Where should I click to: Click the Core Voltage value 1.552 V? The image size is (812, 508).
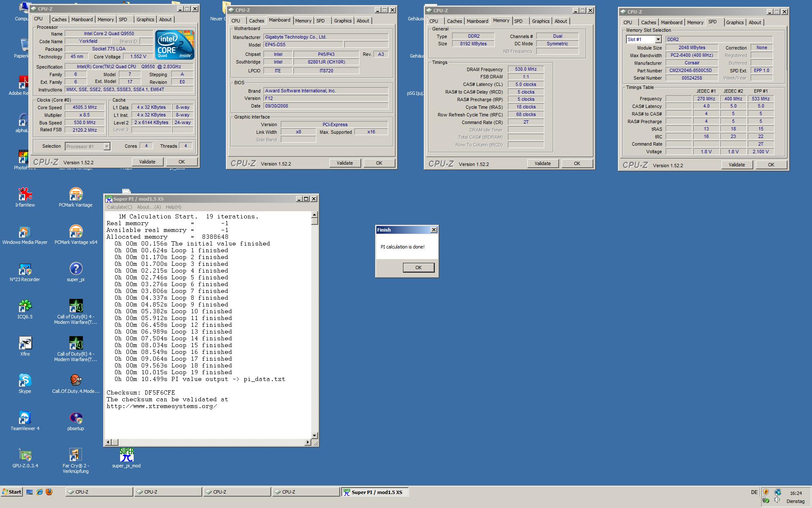coord(138,56)
